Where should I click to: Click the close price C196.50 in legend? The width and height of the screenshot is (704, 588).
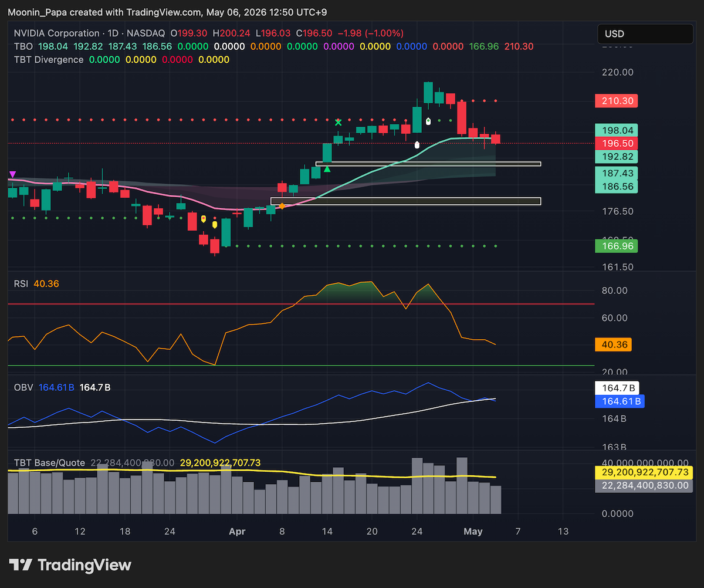pyautogui.click(x=314, y=33)
